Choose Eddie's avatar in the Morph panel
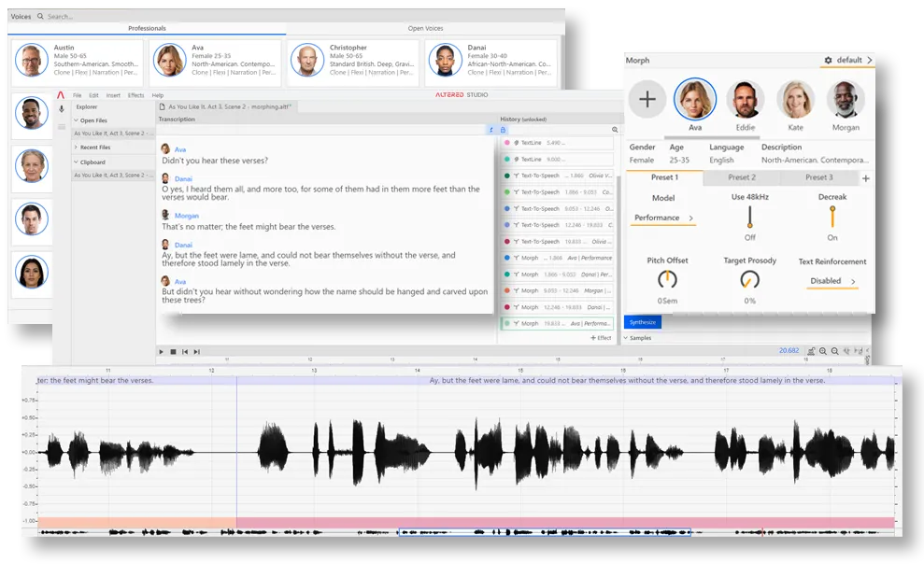 click(746, 99)
